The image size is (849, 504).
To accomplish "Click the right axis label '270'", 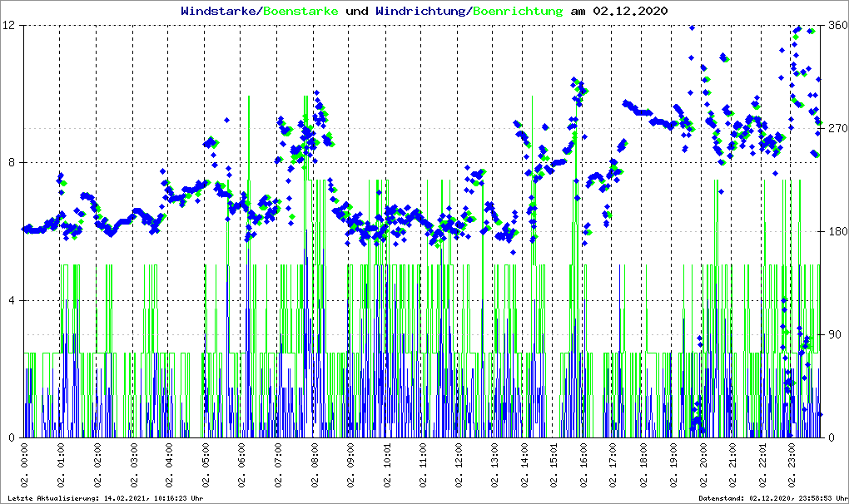I will [836, 129].
